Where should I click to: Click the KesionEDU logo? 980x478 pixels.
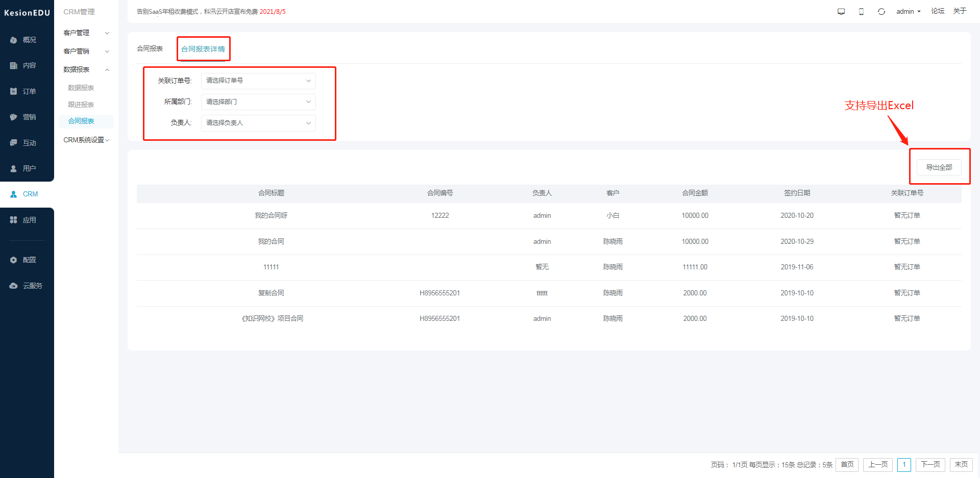pyautogui.click(x=27, y=13)
